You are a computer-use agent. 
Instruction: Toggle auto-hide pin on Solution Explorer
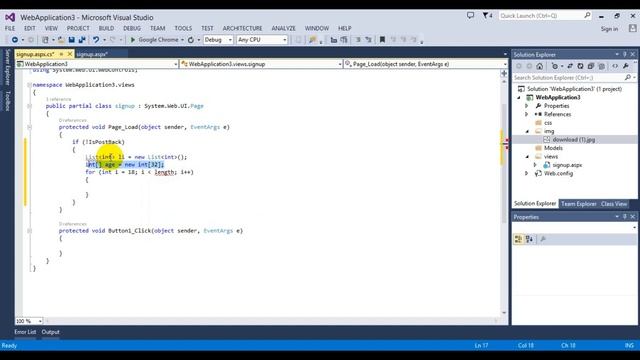(x=624, y=54)
